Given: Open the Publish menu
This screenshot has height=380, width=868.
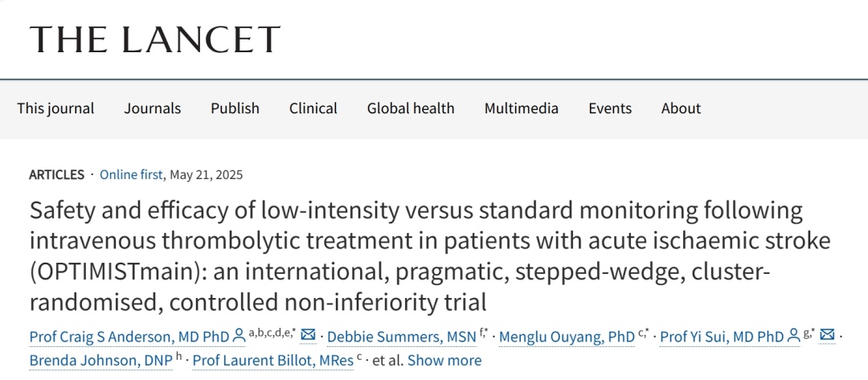Looking at the screenshot, I should tap(235, 108).
